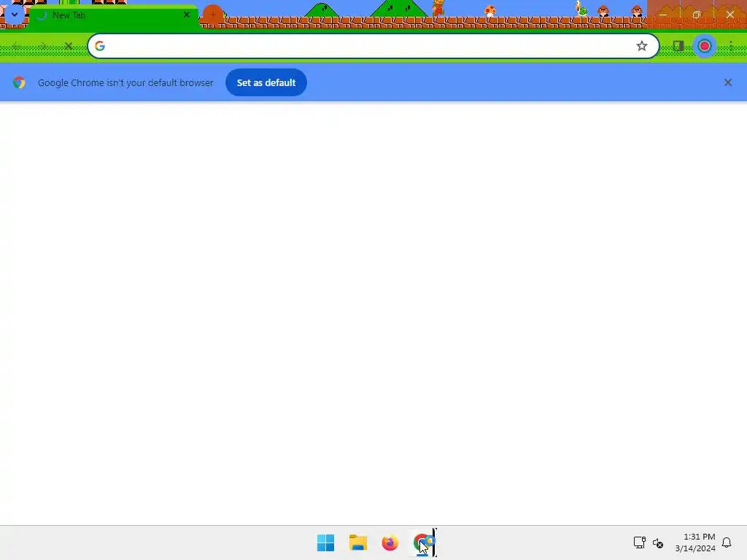Open the tab search dropdown arrow
This screenshot has width=747, height=560.
[x=15, y=15]
